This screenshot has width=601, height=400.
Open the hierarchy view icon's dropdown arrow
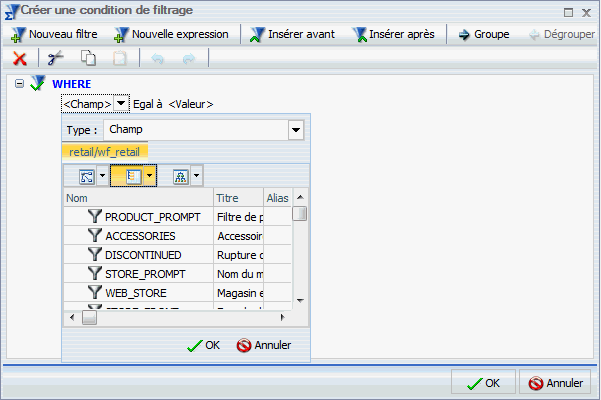coord(197,176)
